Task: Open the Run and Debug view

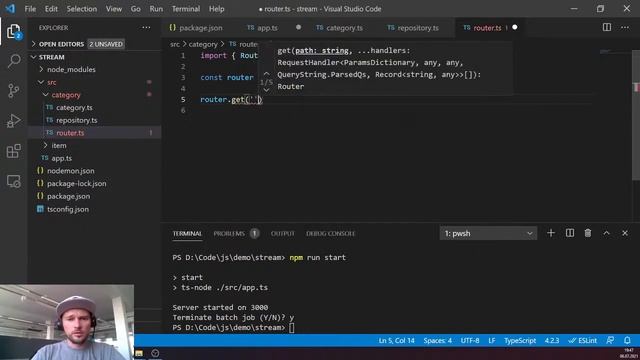Action: (x=13, y=121)
